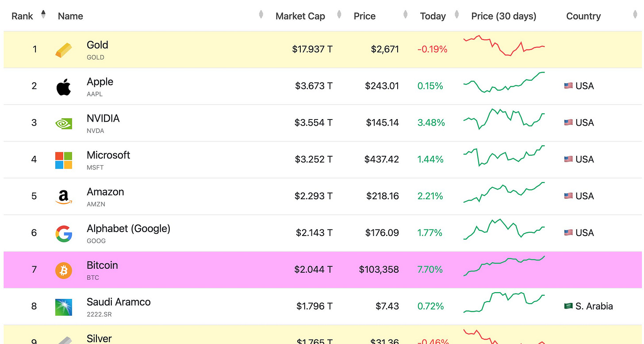
Task: Open the Saudi Aramco company link
Action: pyautogui.click(x=119, y=302)
